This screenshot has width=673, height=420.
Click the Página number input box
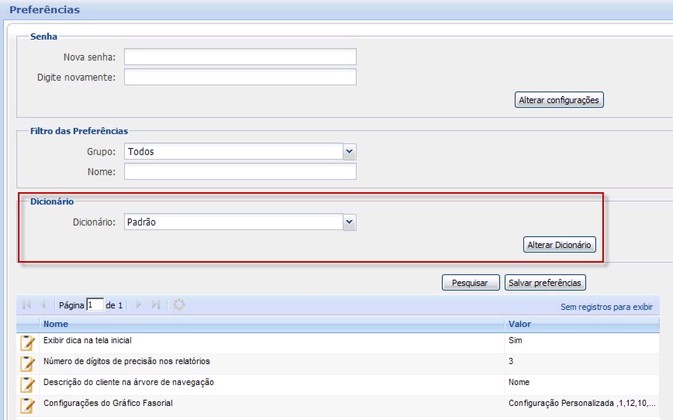(x=95, y=305)
